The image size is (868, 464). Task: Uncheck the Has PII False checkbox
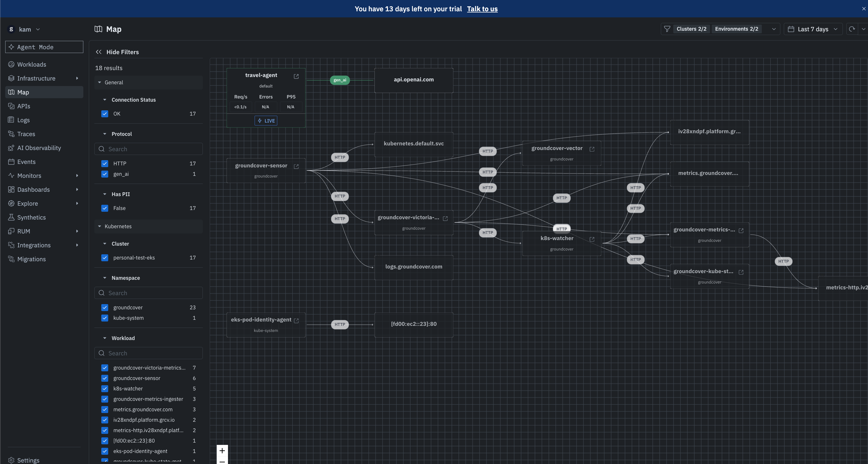point(105,208)
